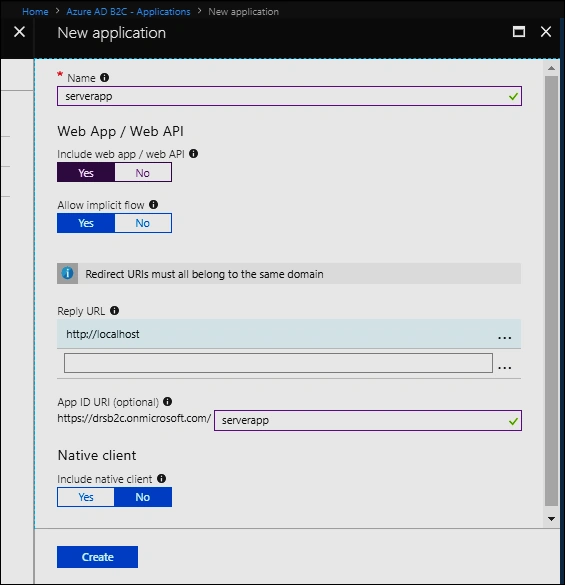
Task: Open ellipsis menu for http://localhost reply URL
Action: 505,337
